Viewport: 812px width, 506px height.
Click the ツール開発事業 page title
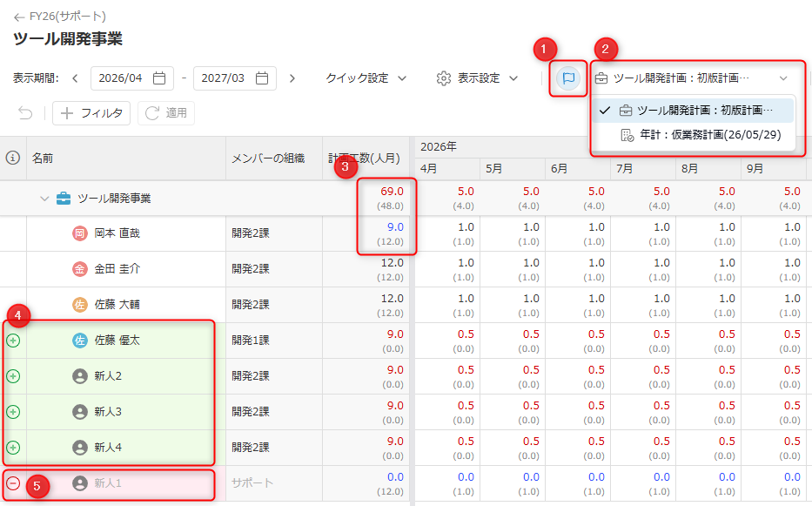[x=68, y=39]
